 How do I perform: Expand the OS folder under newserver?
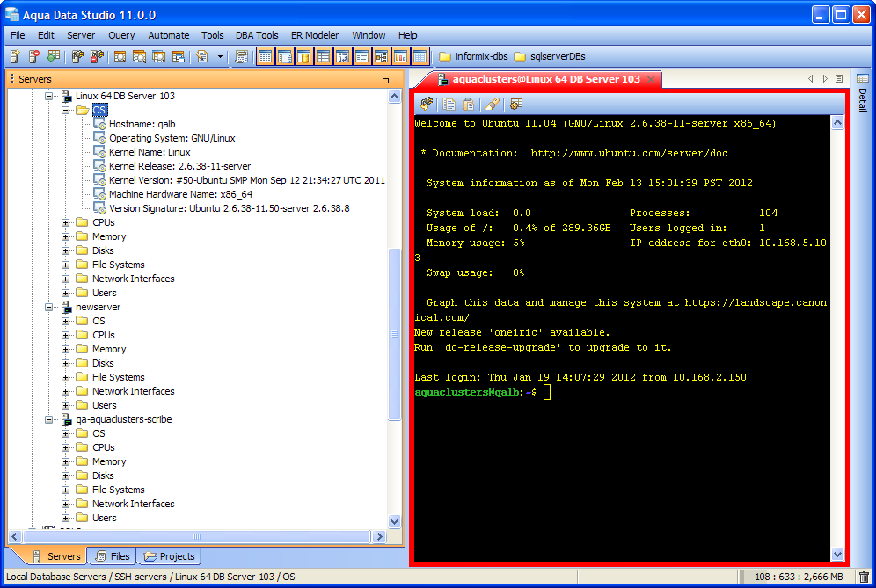click(65, 321)
